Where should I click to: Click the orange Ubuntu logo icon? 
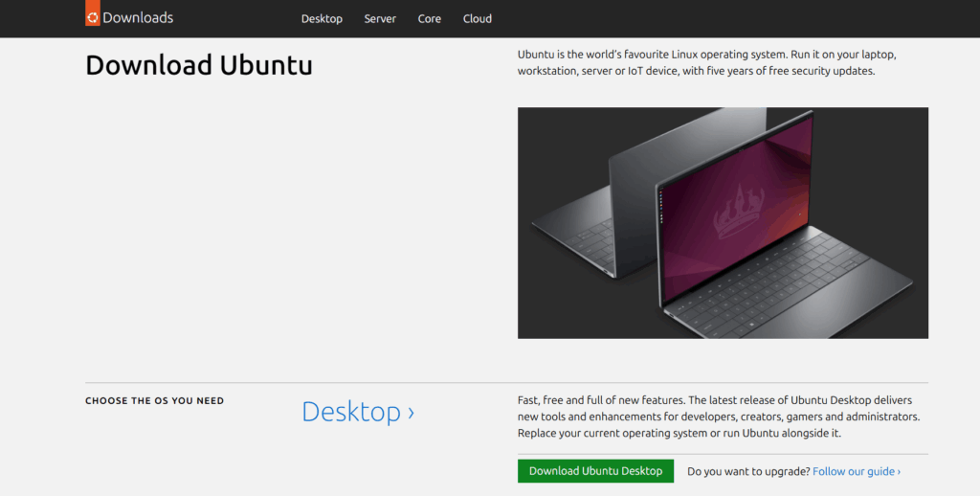pos(93,13)
